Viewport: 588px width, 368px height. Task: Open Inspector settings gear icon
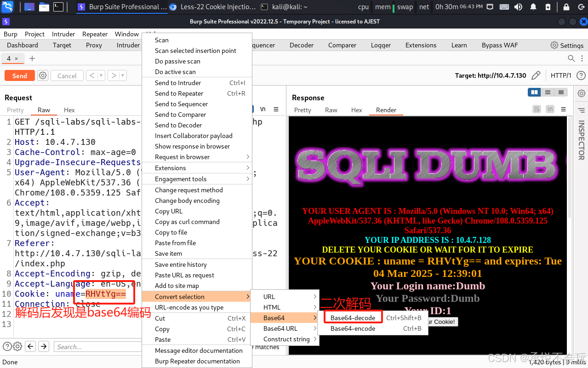582,93
